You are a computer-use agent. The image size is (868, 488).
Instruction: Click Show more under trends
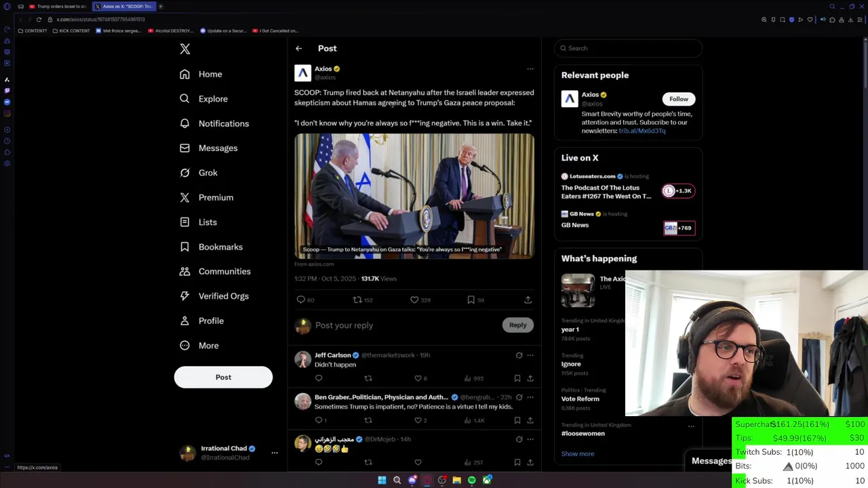click(578, 453)
